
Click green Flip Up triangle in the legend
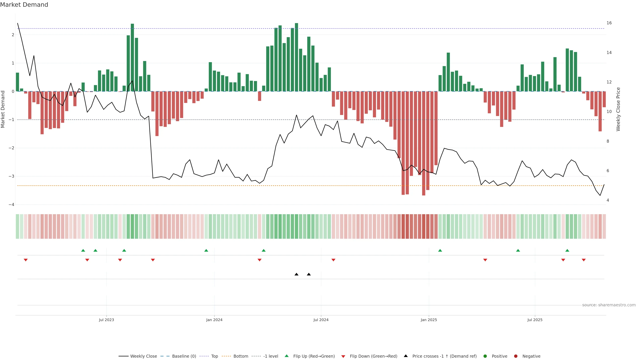tap(287, 356)
